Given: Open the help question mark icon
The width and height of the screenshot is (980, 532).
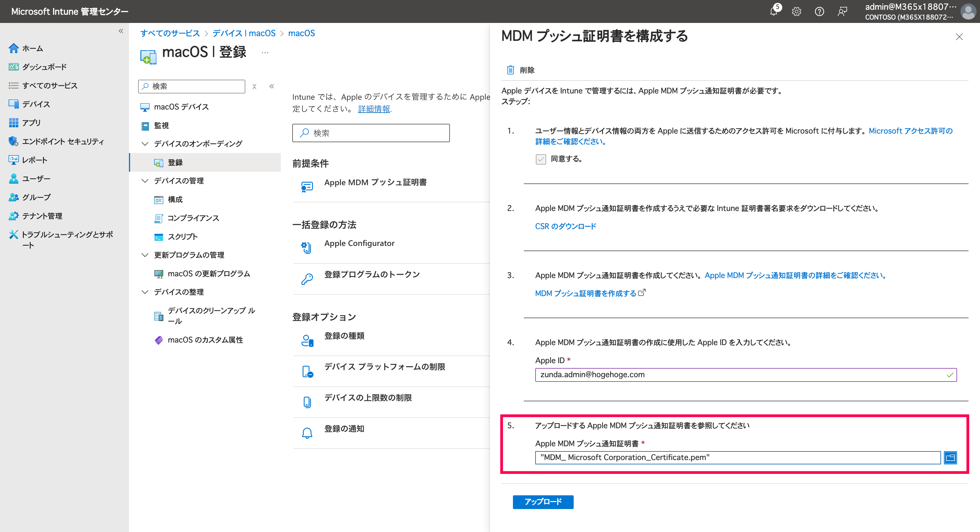Looking at the screenshot, I should click(819, 11).
